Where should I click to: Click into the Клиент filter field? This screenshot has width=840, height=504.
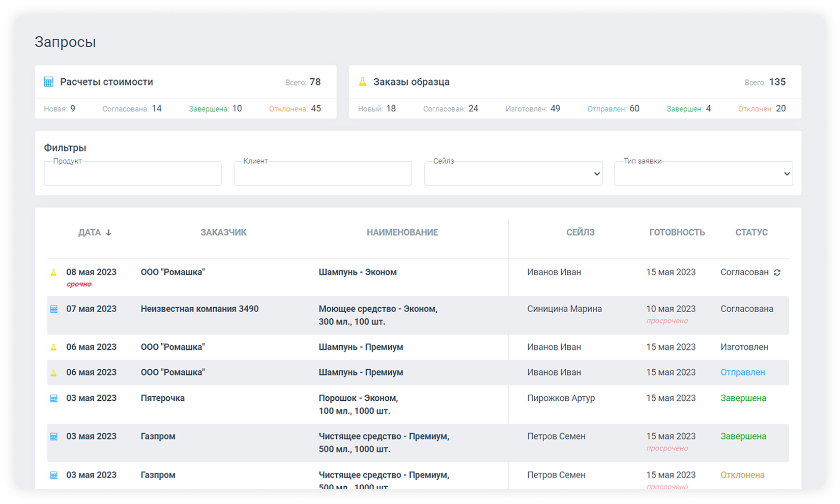pos(323,173)
